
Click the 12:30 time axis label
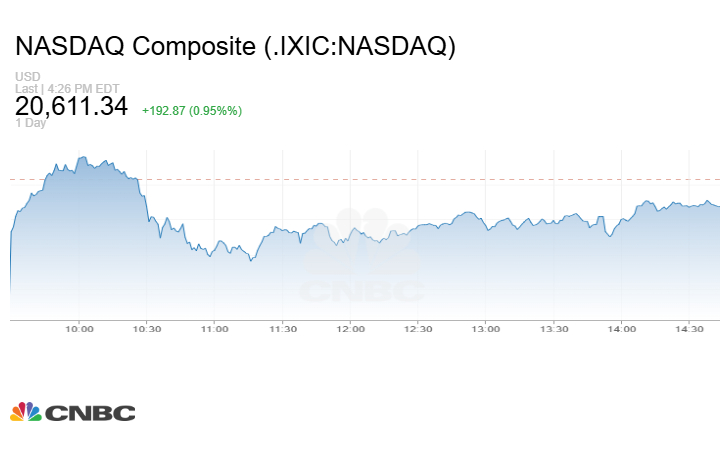click(419, 329)
